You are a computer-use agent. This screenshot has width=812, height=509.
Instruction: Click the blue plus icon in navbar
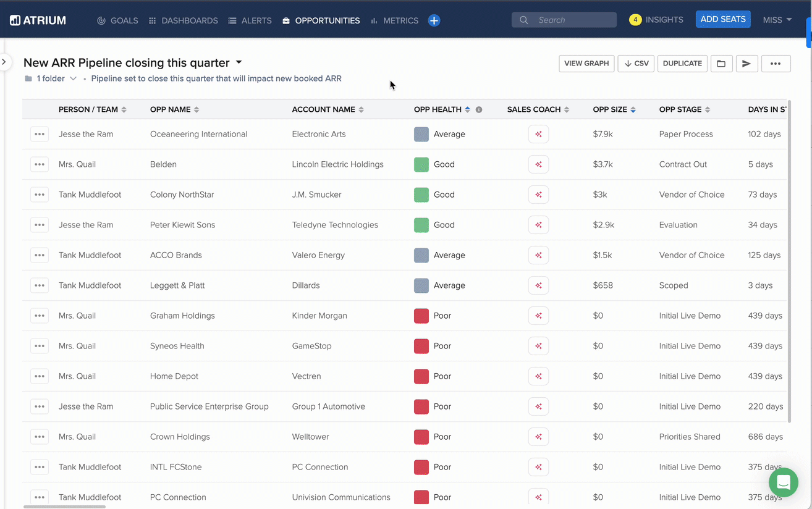click(x=434, y=20)
